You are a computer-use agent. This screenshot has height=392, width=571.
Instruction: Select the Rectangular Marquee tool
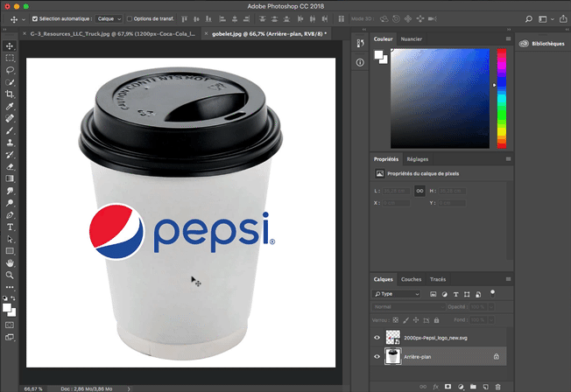(10, 58)
